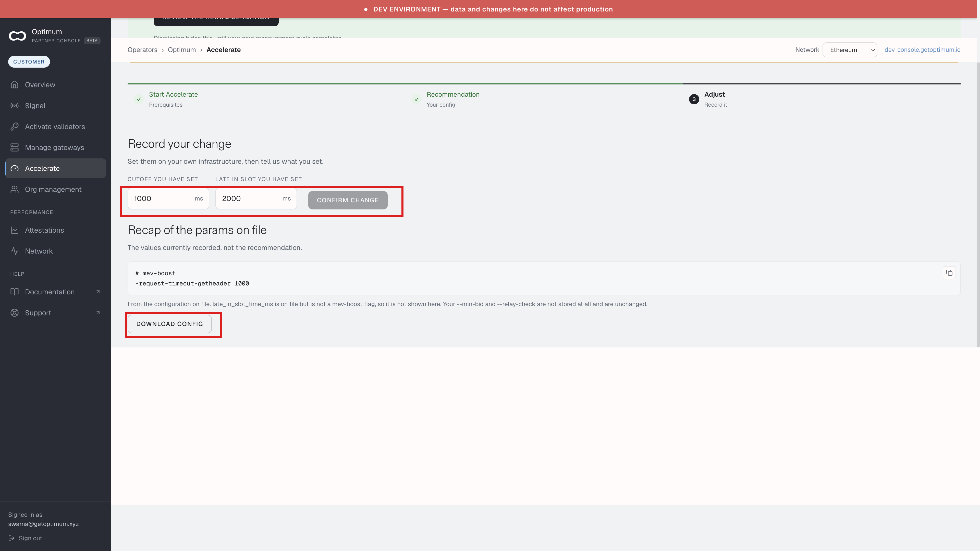Image resolution: width=980 pixels, height=551 pixels.
Task: Click the Cutoff you have set field
Action: click(x=168, y=198)
